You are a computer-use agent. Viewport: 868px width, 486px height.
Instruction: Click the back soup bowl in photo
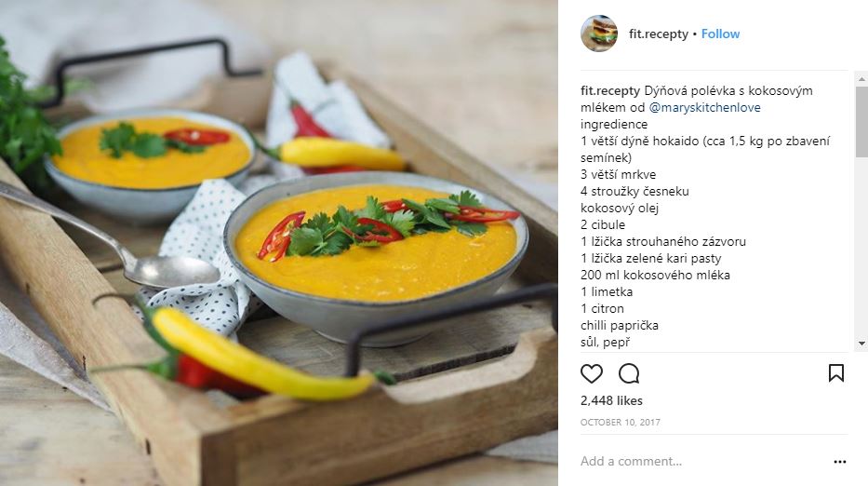tap(150, 165)
